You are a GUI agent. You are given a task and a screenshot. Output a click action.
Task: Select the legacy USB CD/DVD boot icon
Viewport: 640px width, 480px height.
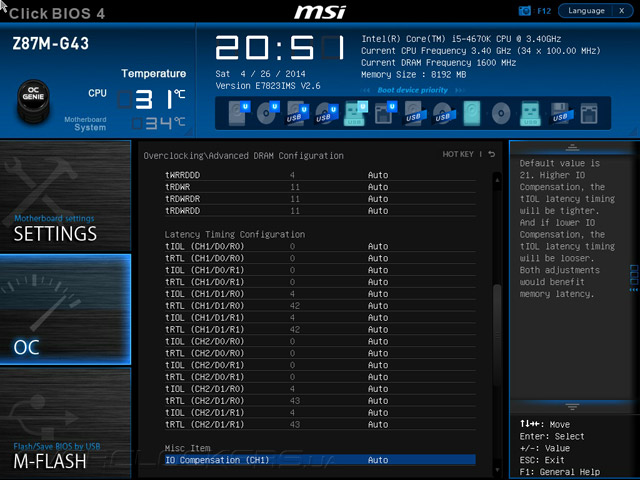click(444, 113)
